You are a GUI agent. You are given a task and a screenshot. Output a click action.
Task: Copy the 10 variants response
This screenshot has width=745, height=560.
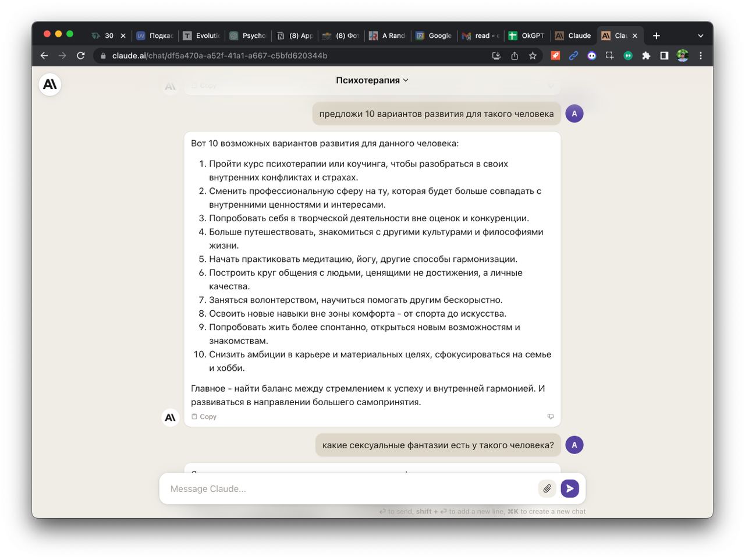coord(204,417)
